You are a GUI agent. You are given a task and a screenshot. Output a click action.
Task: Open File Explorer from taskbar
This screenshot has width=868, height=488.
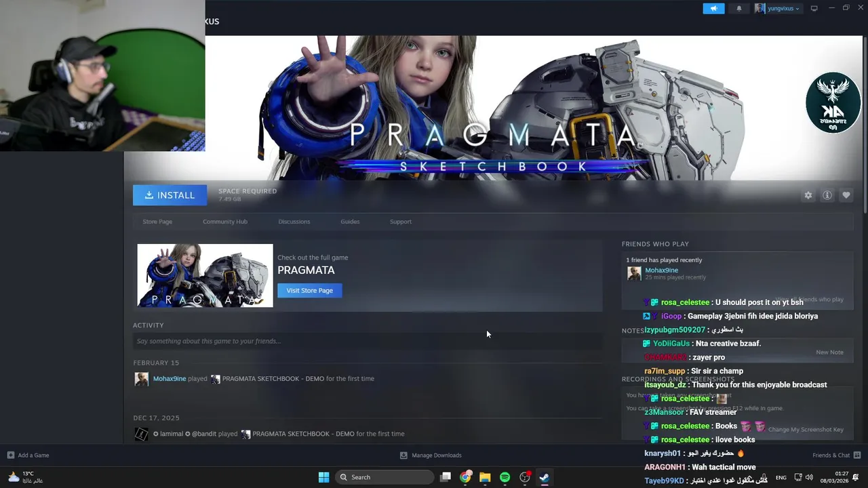pyautogui.click(x=485, y=477)
